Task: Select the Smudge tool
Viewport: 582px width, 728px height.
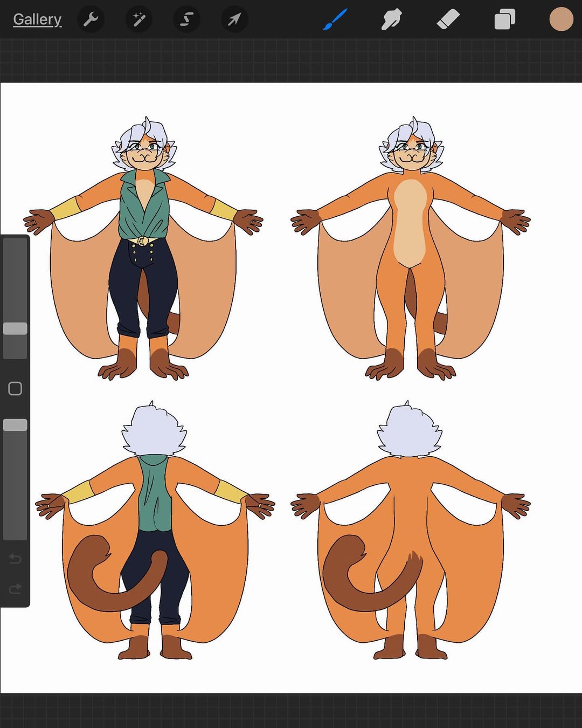Action: coord(392,20)
